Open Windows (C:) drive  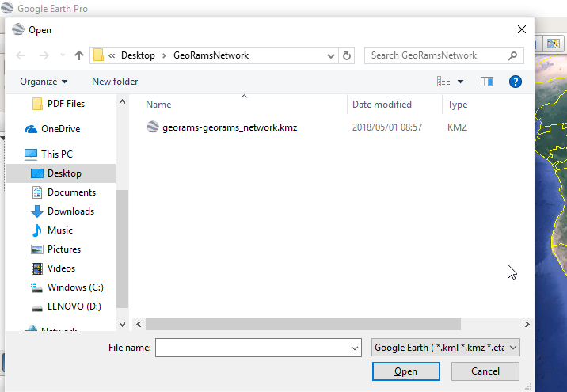tap(75, 287)
